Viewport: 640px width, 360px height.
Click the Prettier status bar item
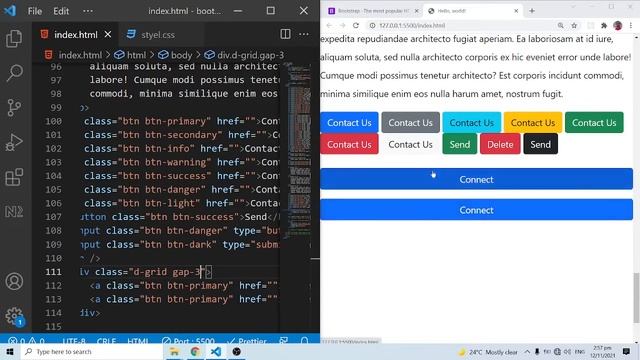point(247,341)
